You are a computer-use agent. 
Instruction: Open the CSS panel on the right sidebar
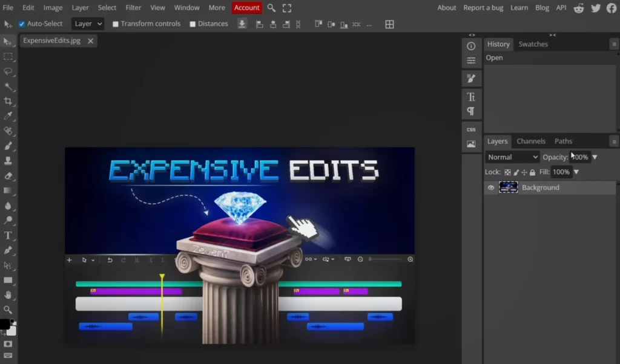click(x=472, y=129)
